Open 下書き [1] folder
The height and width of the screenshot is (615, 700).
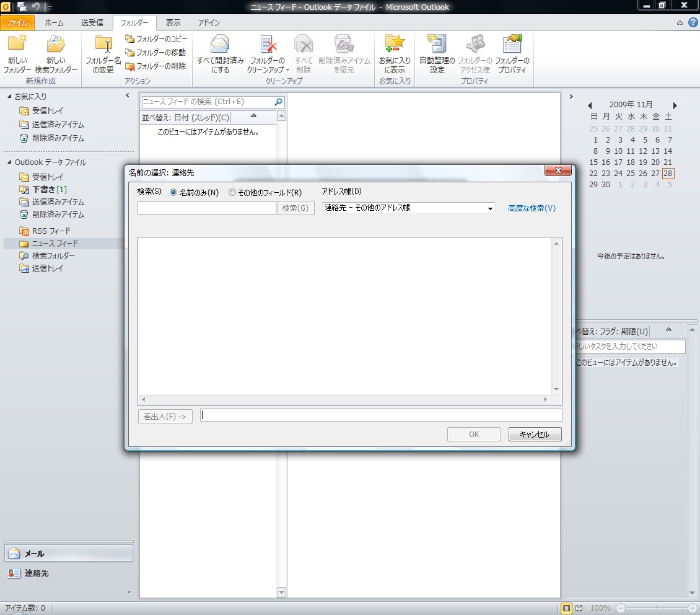point(43,189)
